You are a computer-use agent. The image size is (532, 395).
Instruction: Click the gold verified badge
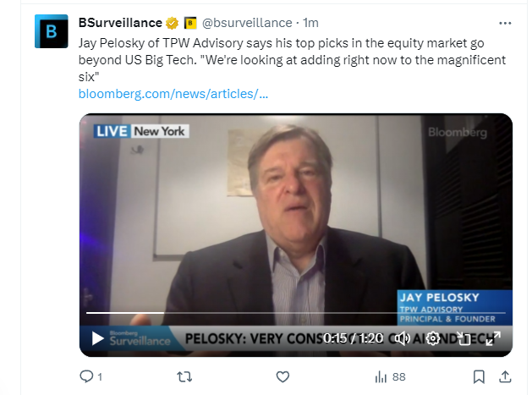[172, 23]
